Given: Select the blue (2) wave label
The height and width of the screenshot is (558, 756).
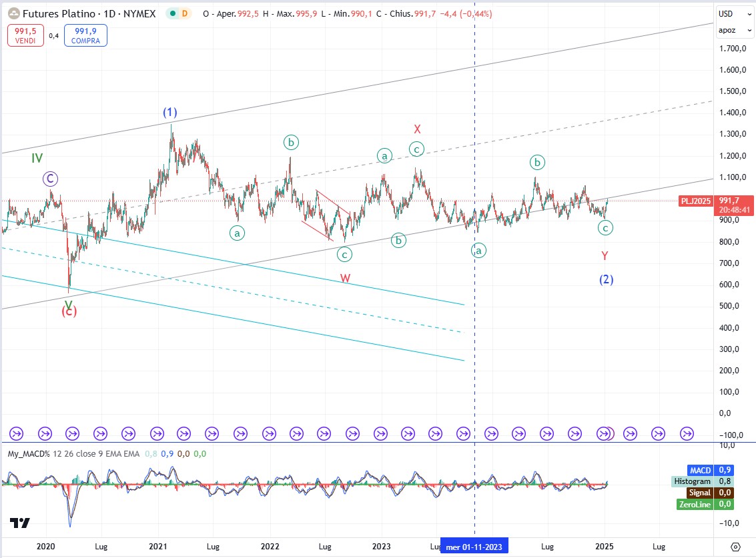Looking at the screenshot, I should point(606,279).
